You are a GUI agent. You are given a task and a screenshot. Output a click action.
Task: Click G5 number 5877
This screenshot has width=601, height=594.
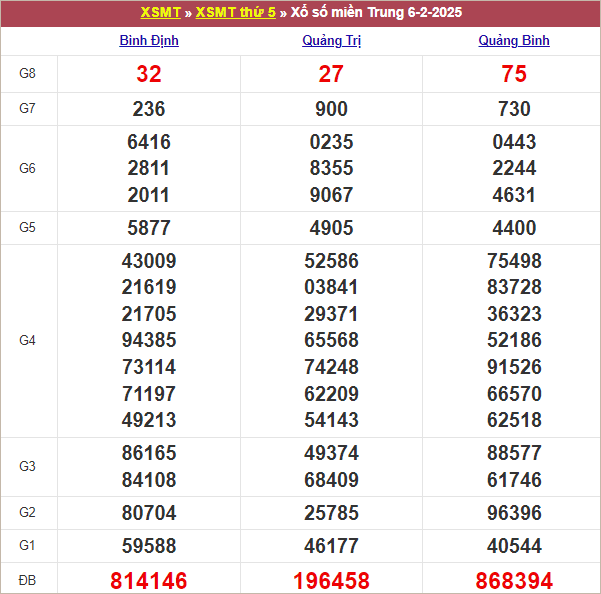(x=149, y=228)
